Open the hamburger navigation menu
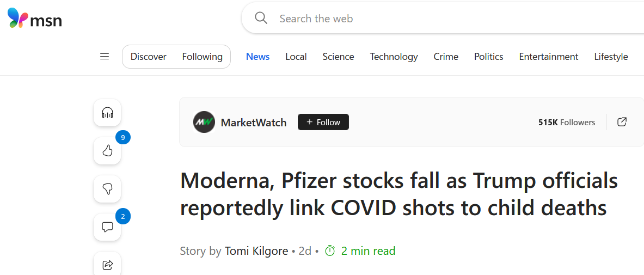644x275 pixels. [105, 57]
